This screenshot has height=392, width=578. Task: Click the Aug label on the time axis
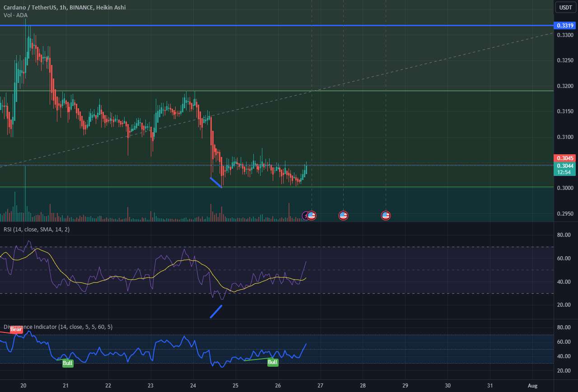[533, 386]
